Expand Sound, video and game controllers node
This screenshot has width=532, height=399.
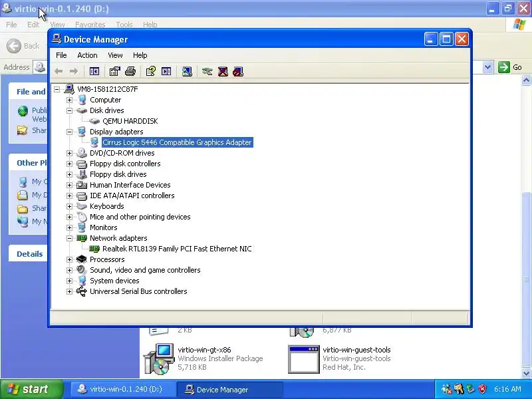click(70, 271)
